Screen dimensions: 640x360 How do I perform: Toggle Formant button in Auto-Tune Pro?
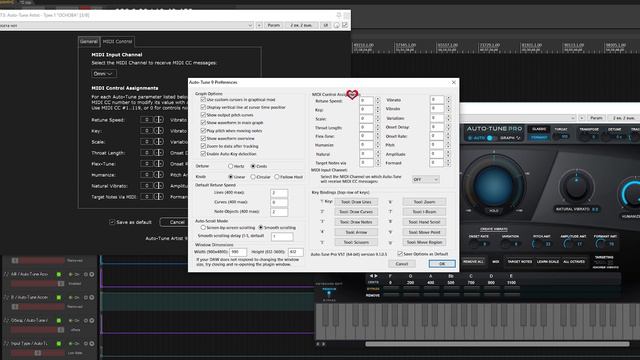pos(539,138)
